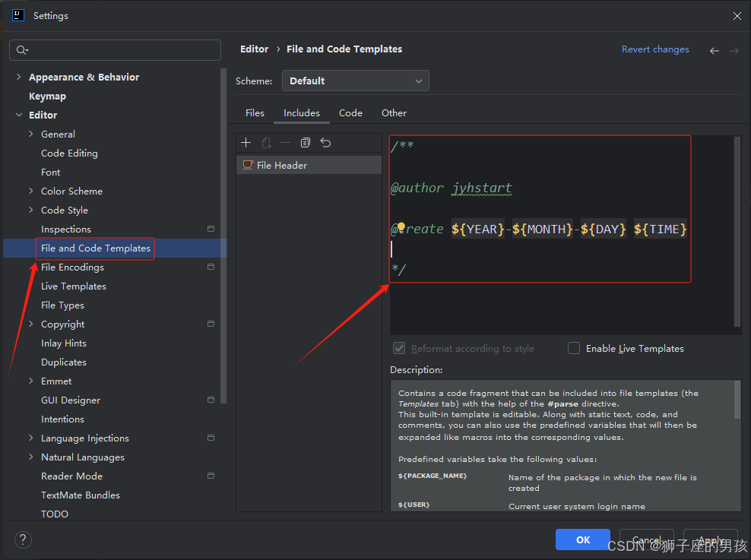Click ${TIME} variable in template editor
This screenshot has height=560, width=751.
click(x=661, y=229)
